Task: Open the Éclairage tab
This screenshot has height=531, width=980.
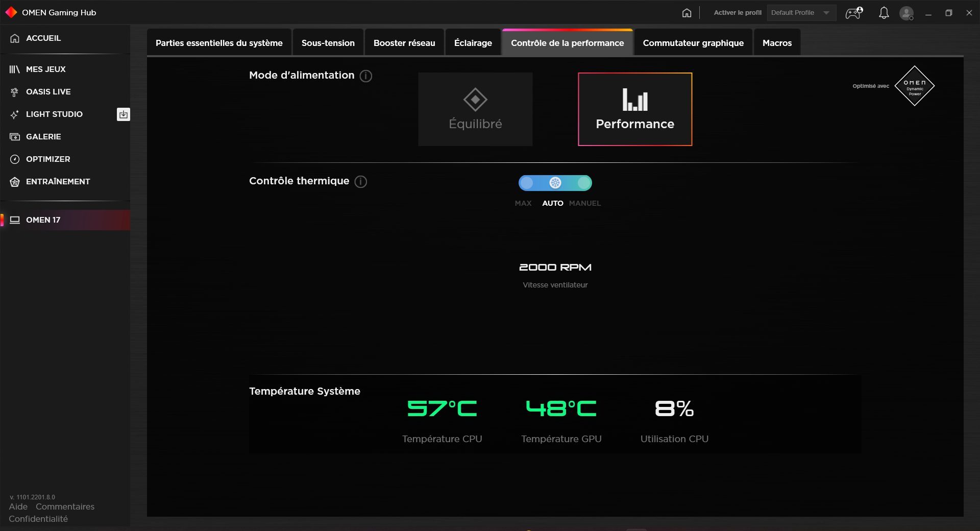Action: point(473,43)
